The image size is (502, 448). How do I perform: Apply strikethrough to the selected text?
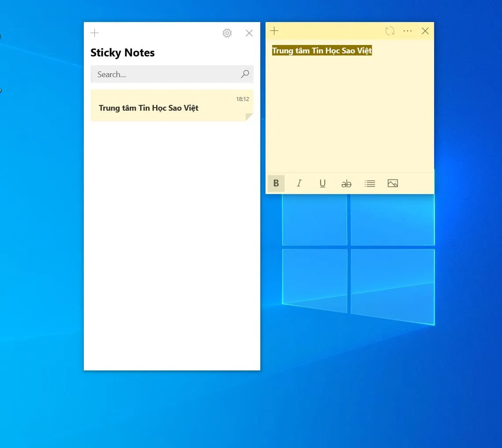tap(346, 183)
